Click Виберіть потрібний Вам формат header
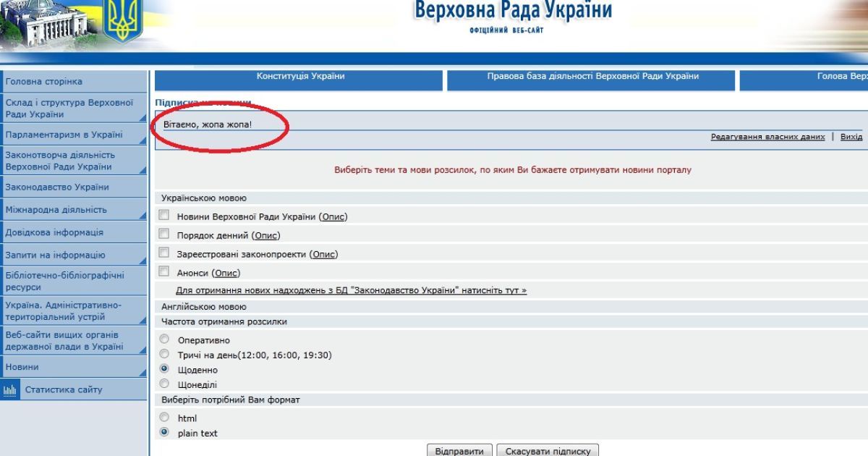Screen dimensions: 868x456 coord(230,400)
